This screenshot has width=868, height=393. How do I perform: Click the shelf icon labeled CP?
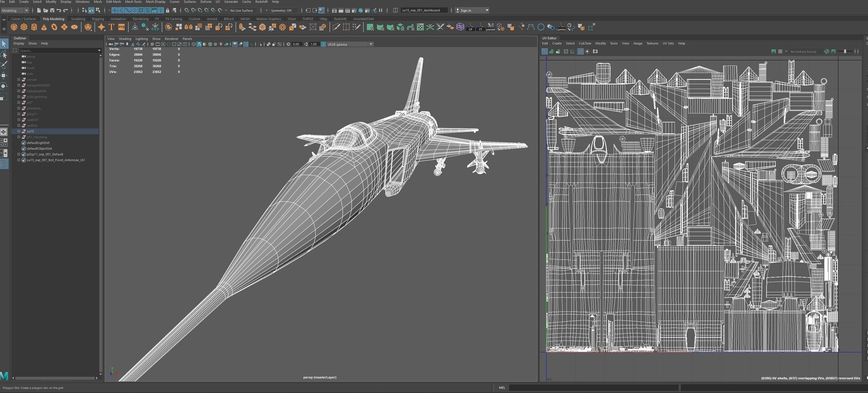[x=470, y=27]
